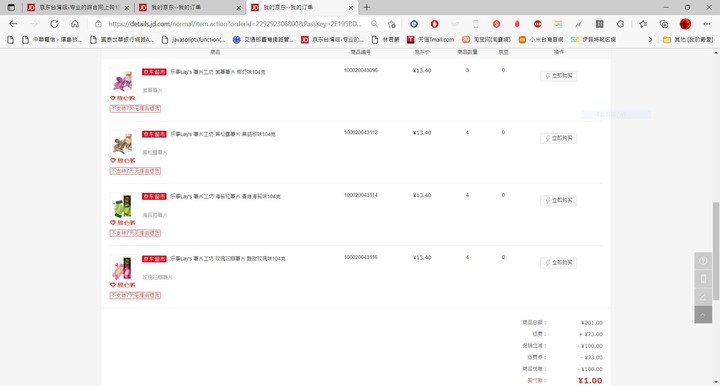
Task: Open the 小米台灣官網 bookmark
Action: click(541, 40)
